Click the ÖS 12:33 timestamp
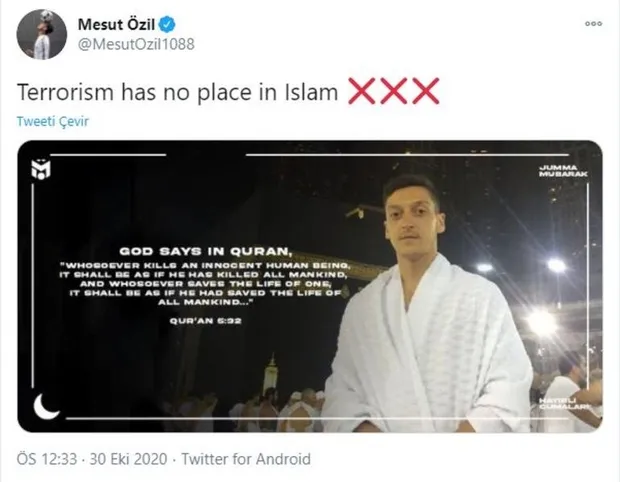Image resolution: width=620 pixels, height=482 pixels. tap(47, 459)
